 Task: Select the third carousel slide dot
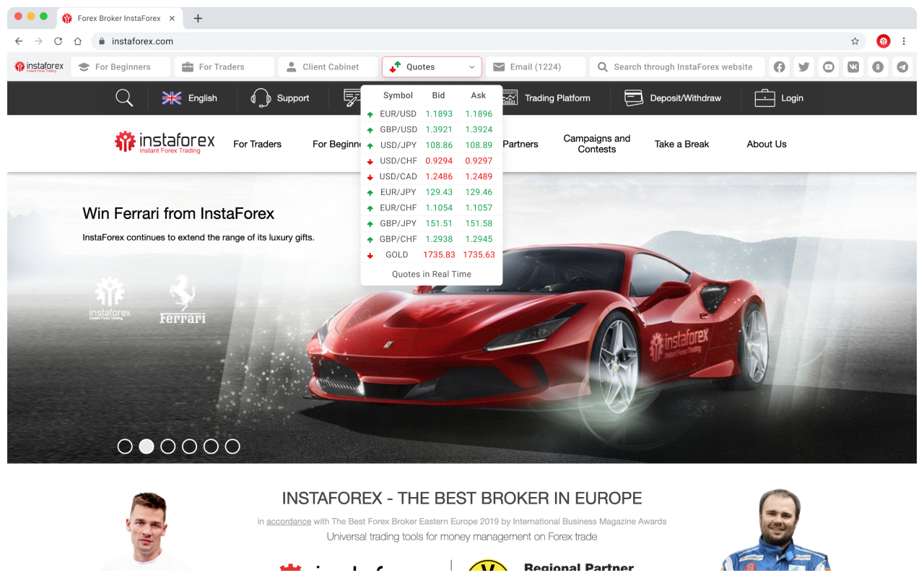[x=168, y=447]
